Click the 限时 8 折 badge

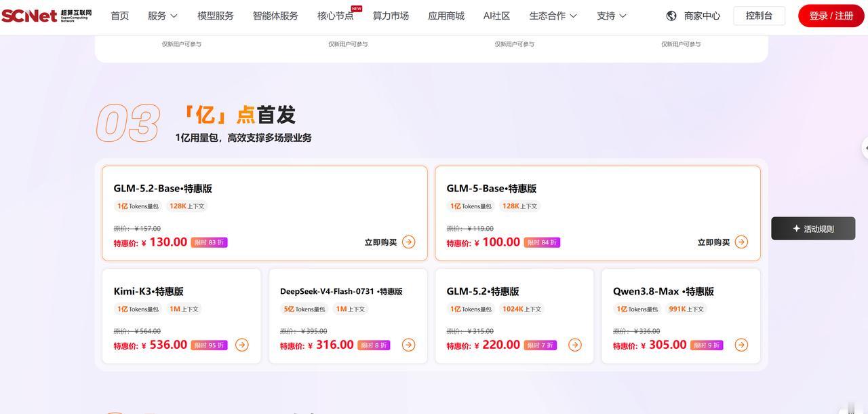374,345
